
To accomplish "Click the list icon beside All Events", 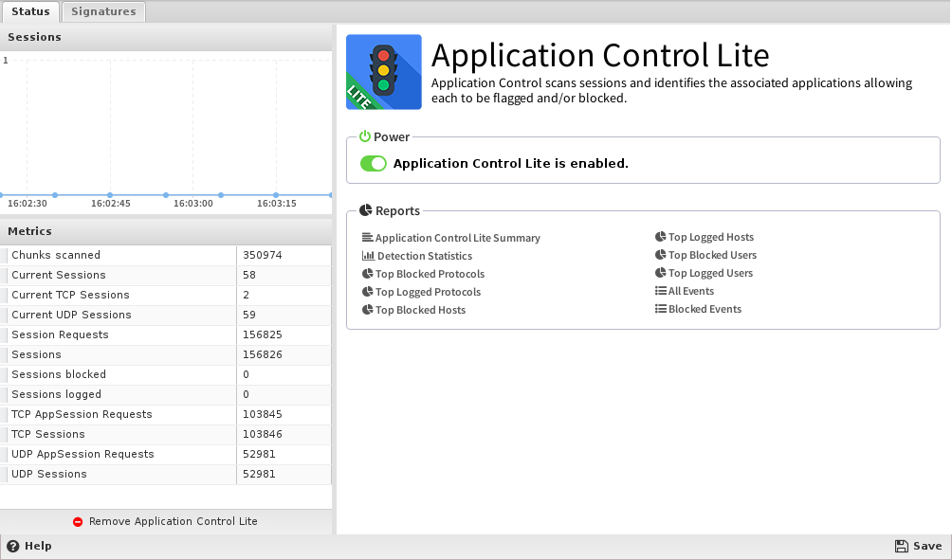I will (661, 291).
